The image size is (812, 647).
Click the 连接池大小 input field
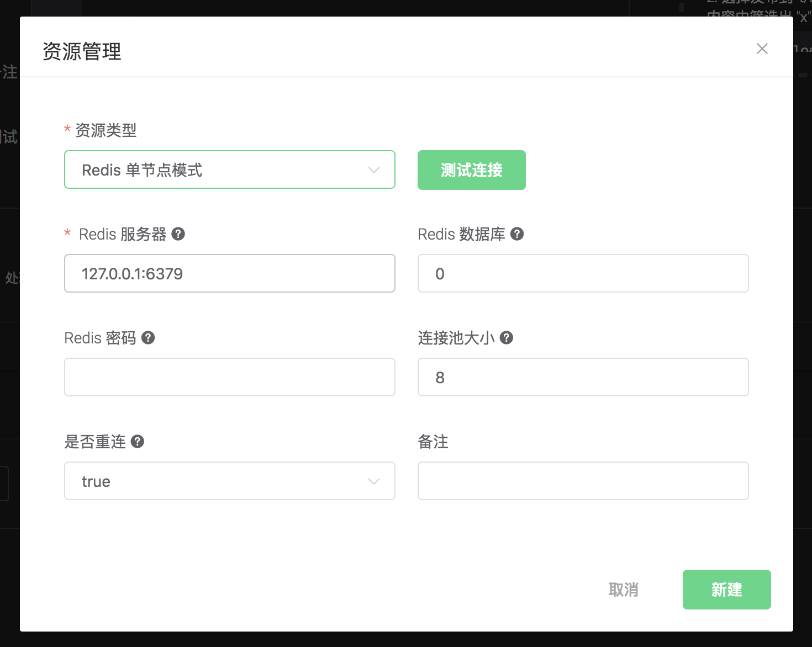point(583,378)
